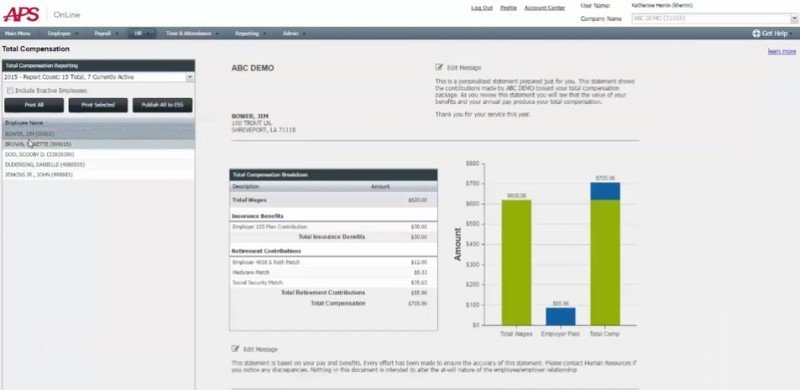
Task: Click the Get Help lifebuoy icon
Action: [x=756, y=34]
